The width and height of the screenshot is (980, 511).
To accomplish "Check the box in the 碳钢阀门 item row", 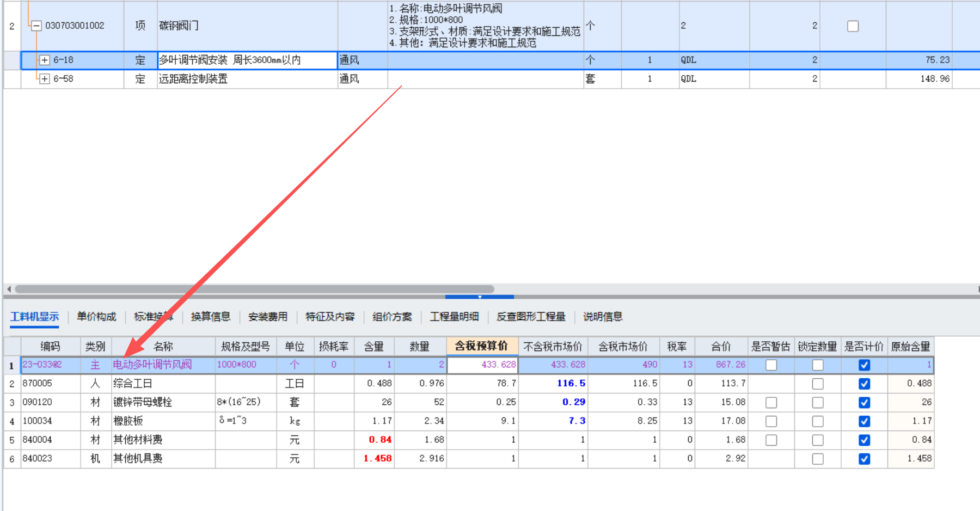I will pyautogui.click(x=853, y=25).
